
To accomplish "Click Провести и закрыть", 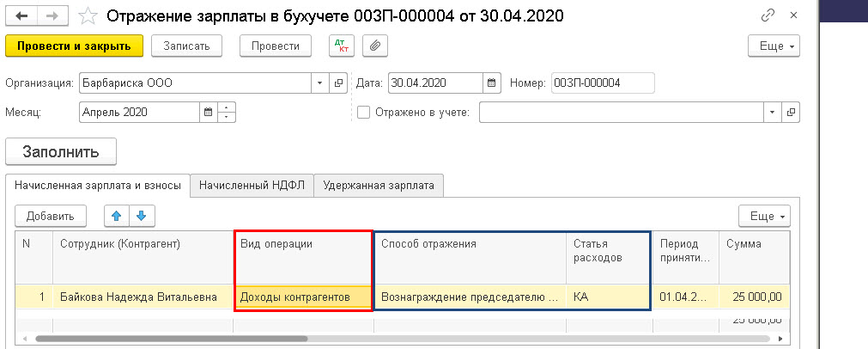I will coord(74,46).
